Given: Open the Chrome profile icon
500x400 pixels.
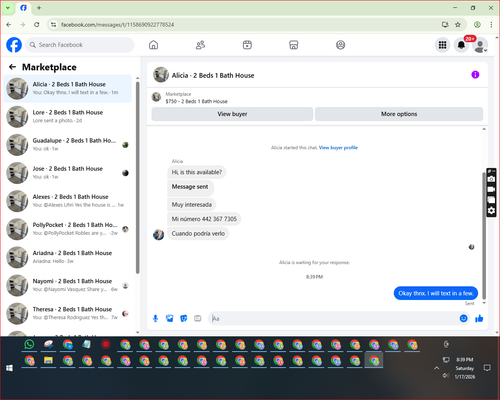Looking at the screenshot, I should click(x=477, y=25).
